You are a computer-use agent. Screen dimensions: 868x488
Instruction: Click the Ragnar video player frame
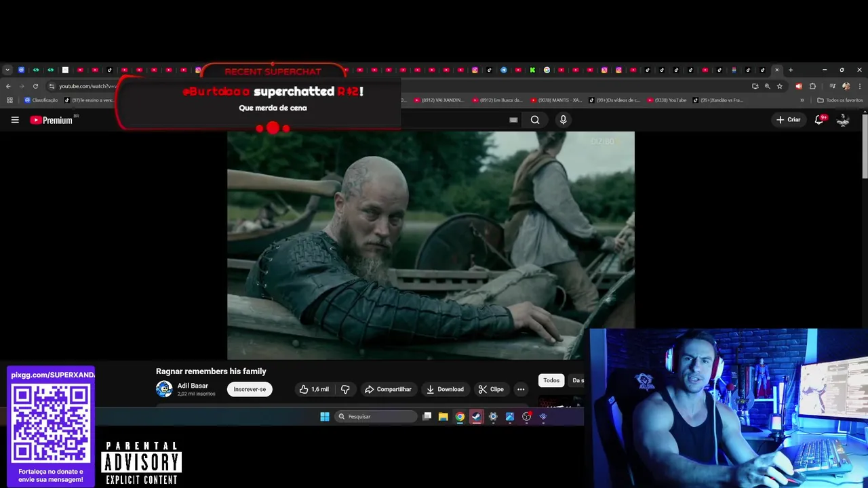click(x=431, y=245)
